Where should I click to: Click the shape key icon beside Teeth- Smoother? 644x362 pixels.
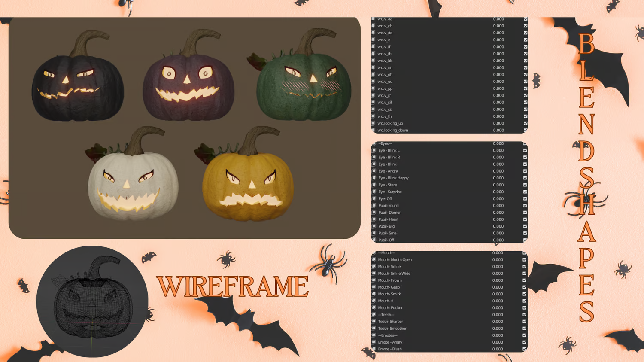(374, 328)
